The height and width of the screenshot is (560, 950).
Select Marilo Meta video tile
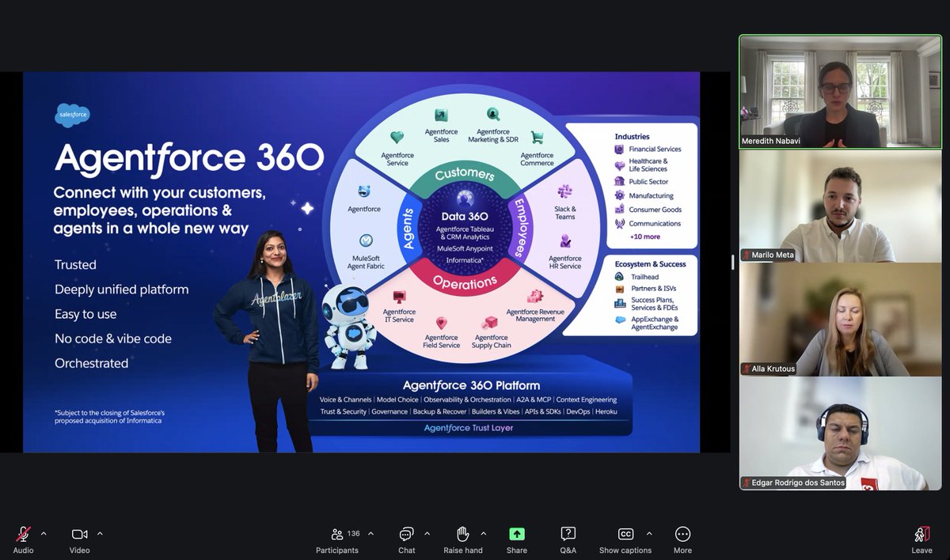[x=840, y=206]
